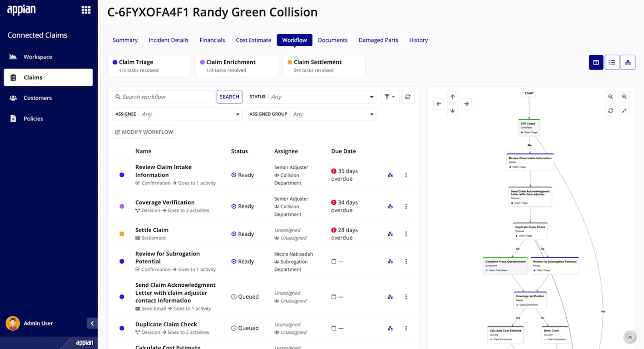
Task: Collapse the diagram to fit
Action: point(624,110)
